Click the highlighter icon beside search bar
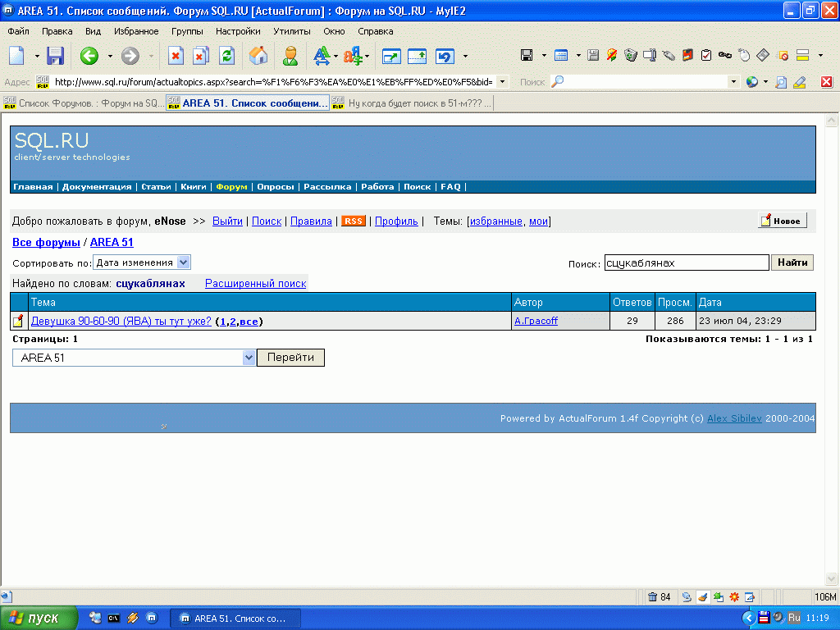Viewport: 840px width, 630px height. [x=800, y=82]
